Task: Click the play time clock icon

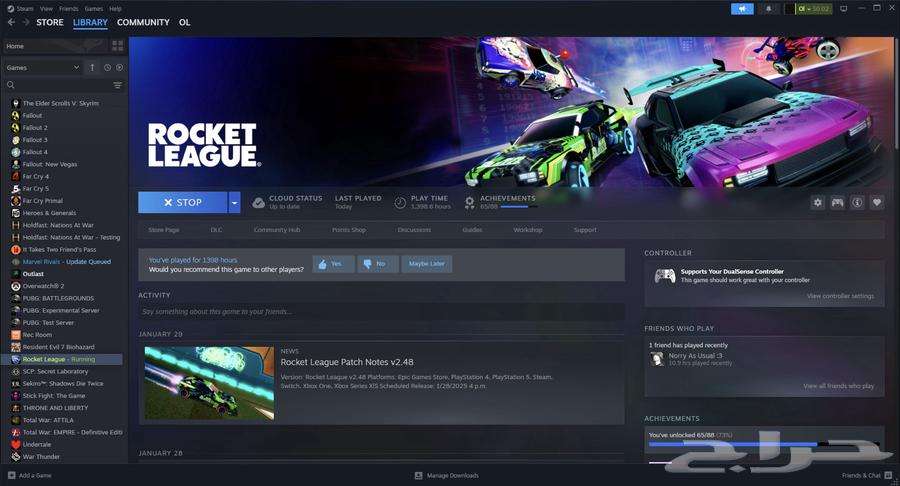Action: tap(400, 203)
